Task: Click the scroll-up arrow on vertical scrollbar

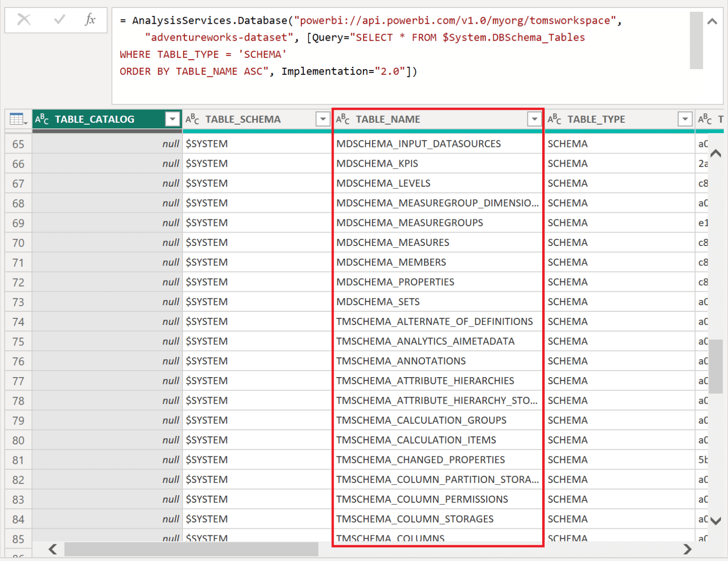Action: point(716,154)
